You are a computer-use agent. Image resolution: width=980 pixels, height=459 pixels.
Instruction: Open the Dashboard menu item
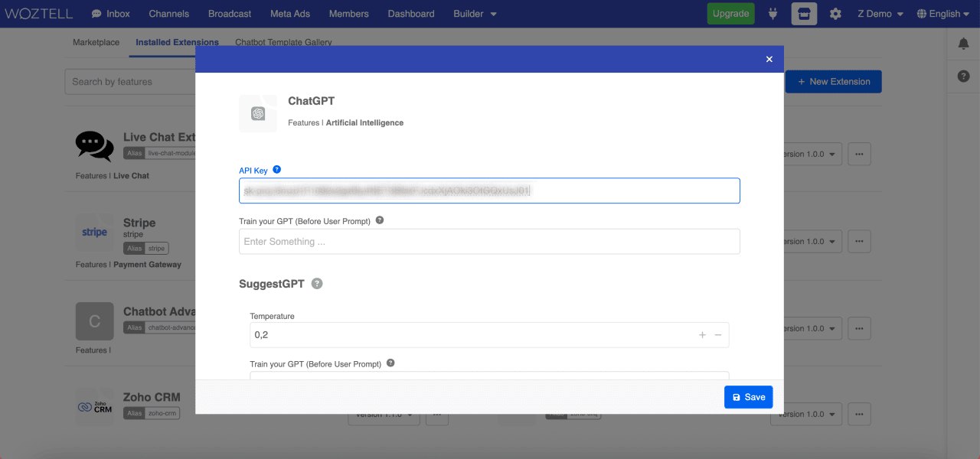[411, 14]
